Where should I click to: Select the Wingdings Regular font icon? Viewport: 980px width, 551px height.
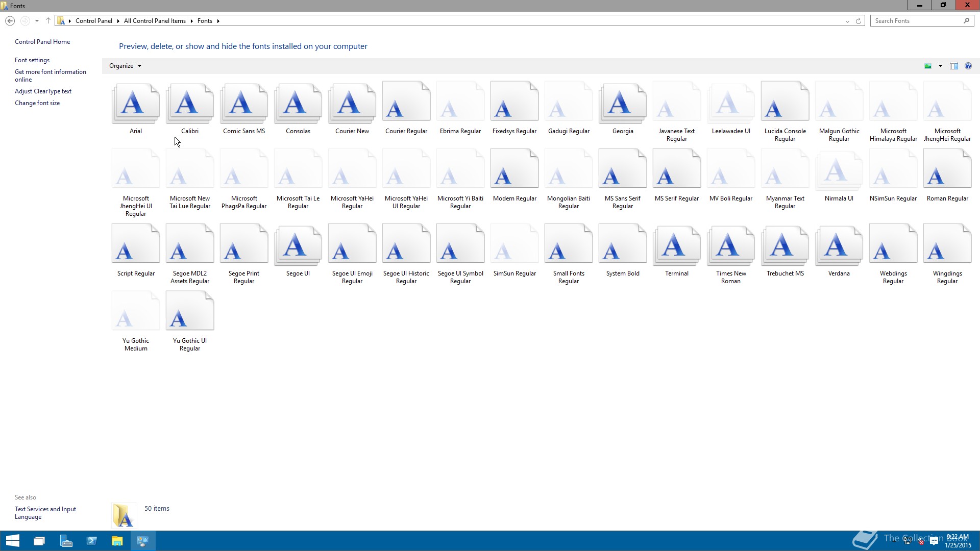947,244
